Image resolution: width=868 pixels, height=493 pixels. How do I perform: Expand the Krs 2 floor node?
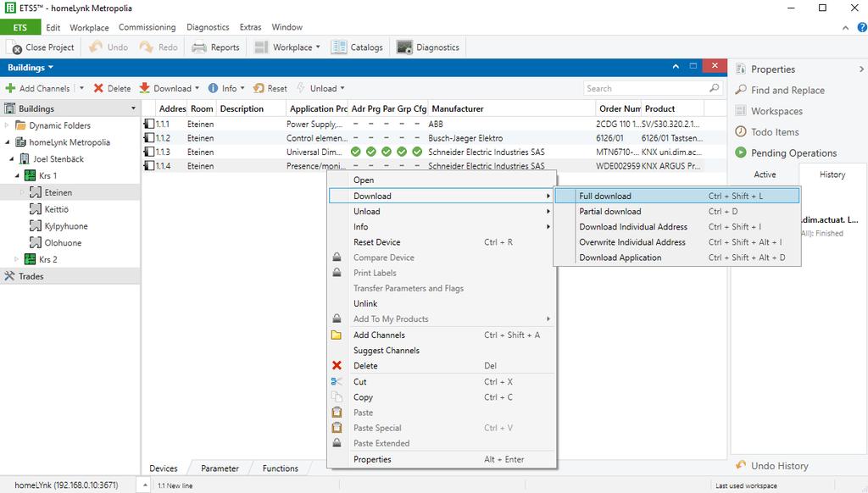[17, 259]
